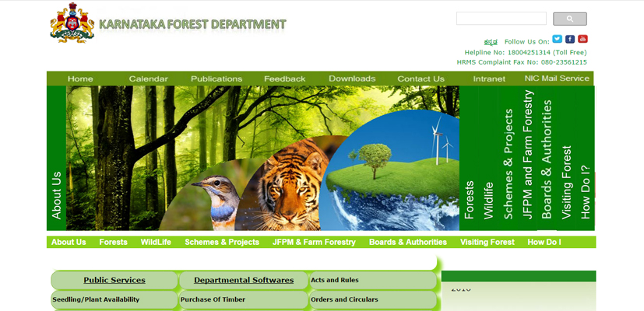Open Downloads menu item

[352, 79]
